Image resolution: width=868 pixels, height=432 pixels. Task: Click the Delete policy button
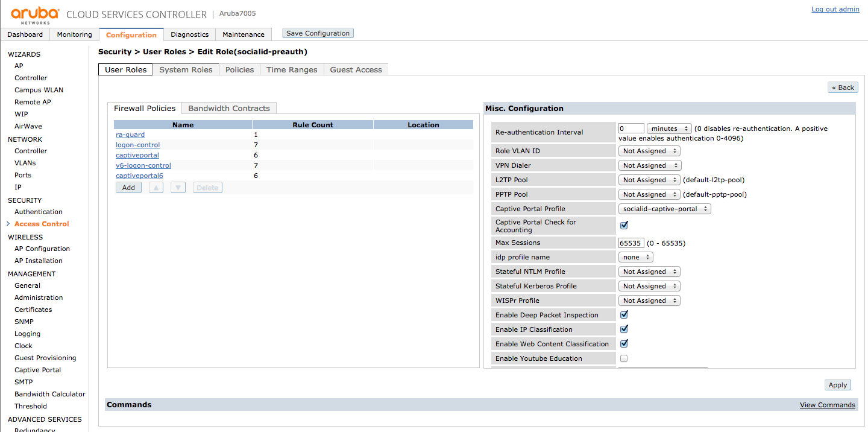click(207, 188)
